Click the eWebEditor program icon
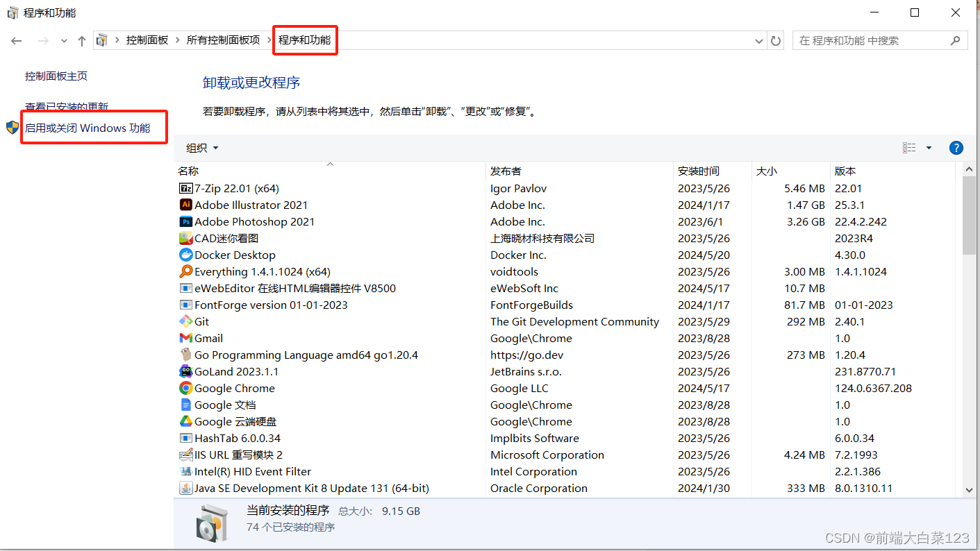The width and height of the screenshot is (980, 551). click(x=185, y=288)
